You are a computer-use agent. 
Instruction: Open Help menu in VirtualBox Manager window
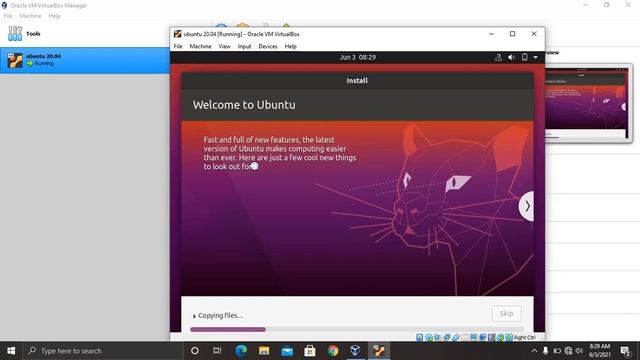[x=54, y=16]
